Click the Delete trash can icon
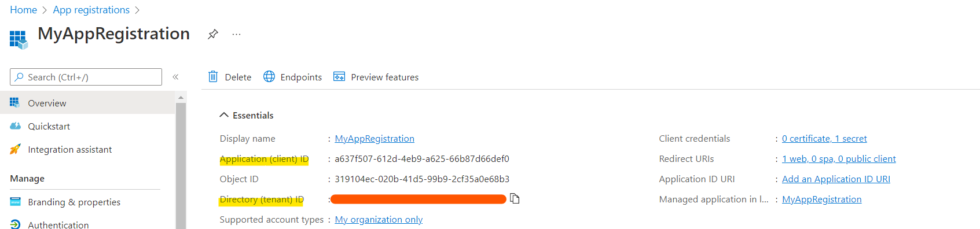The height and width of the screenshot is (229, 980). (213, 76)
